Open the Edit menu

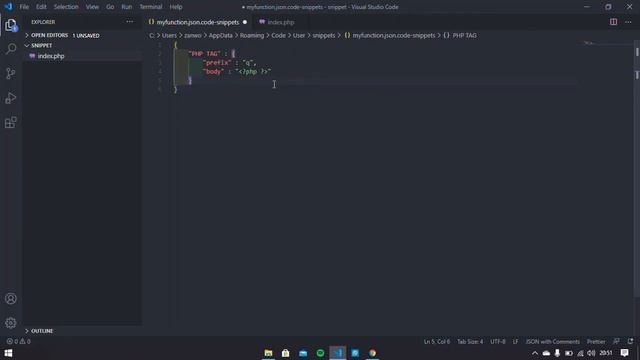[x=41, y=7]
